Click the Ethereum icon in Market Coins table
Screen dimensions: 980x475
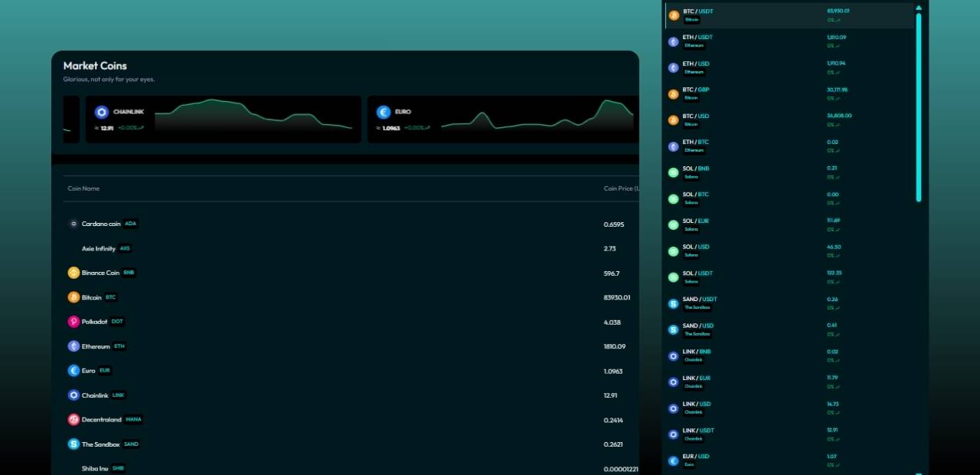(x=73, y=346)
